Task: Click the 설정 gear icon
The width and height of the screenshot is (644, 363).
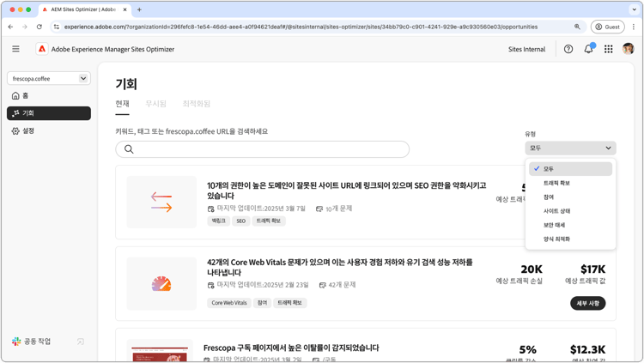Action: [x=15, y=131]
